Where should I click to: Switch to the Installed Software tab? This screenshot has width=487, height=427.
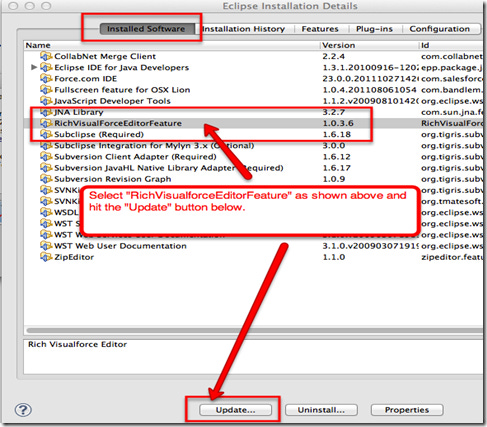(146, 29)
